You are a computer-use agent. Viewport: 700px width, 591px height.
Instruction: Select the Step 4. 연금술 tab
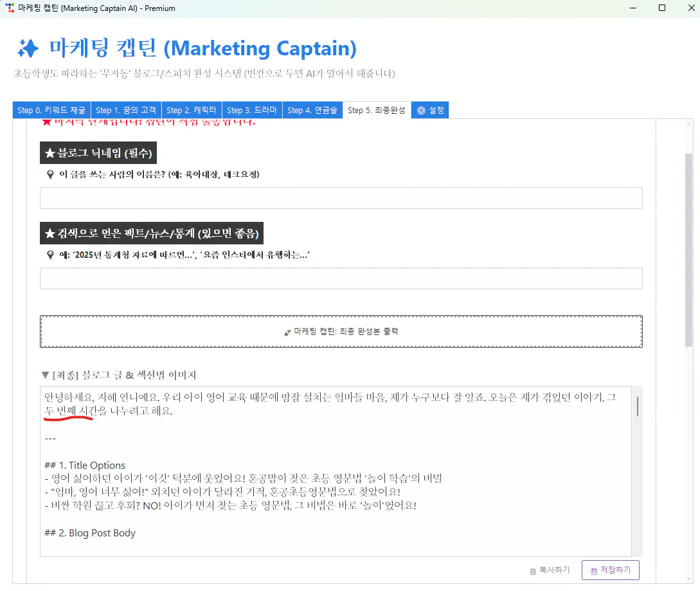(312, 110)
